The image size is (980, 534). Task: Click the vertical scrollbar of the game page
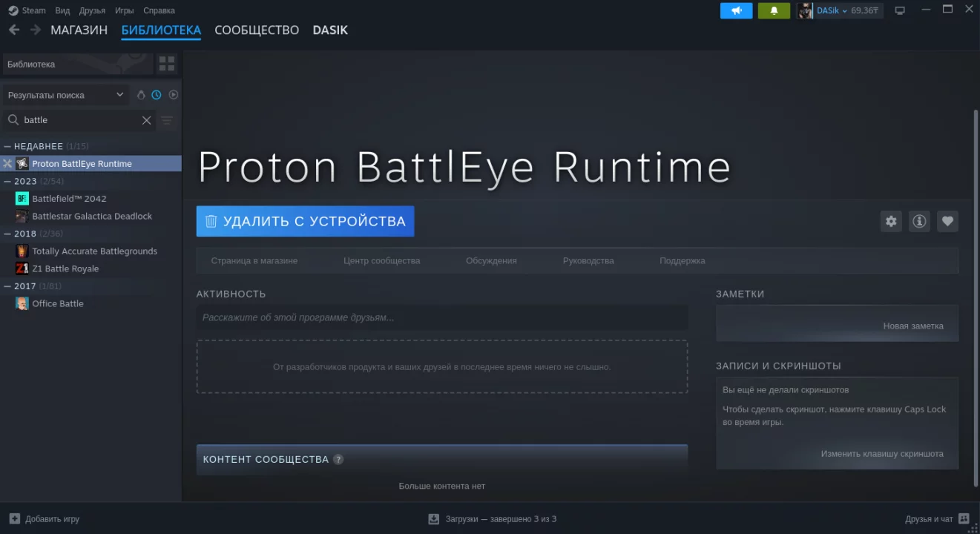[976, 297]
